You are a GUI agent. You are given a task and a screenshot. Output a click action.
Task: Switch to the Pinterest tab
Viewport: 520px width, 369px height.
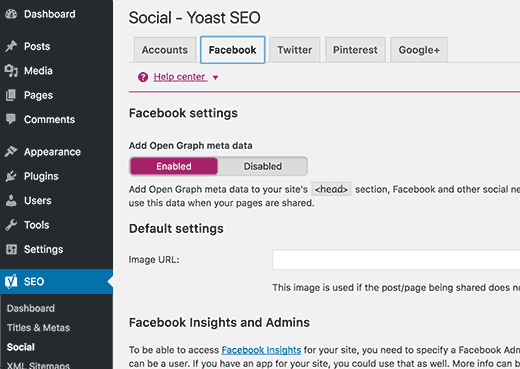[x=355, y=50]
